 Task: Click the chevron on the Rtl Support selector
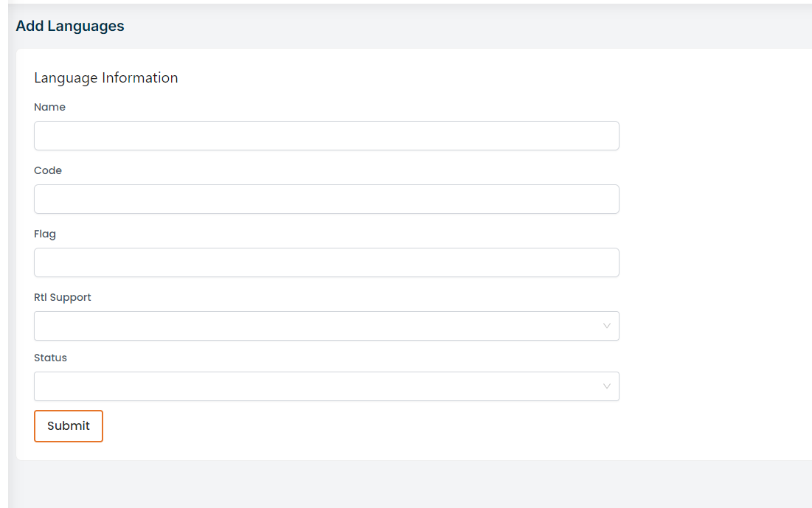coord(606,325)
